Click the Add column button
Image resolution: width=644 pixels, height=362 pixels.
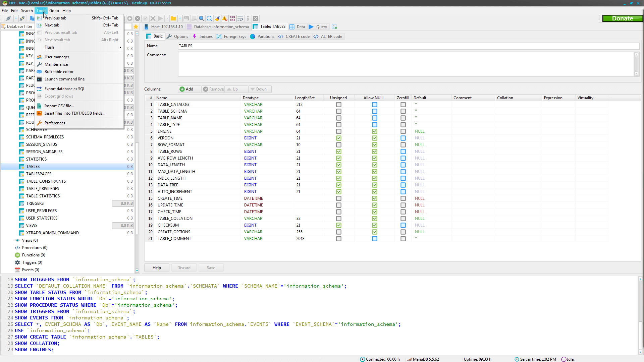coord(186,89)
